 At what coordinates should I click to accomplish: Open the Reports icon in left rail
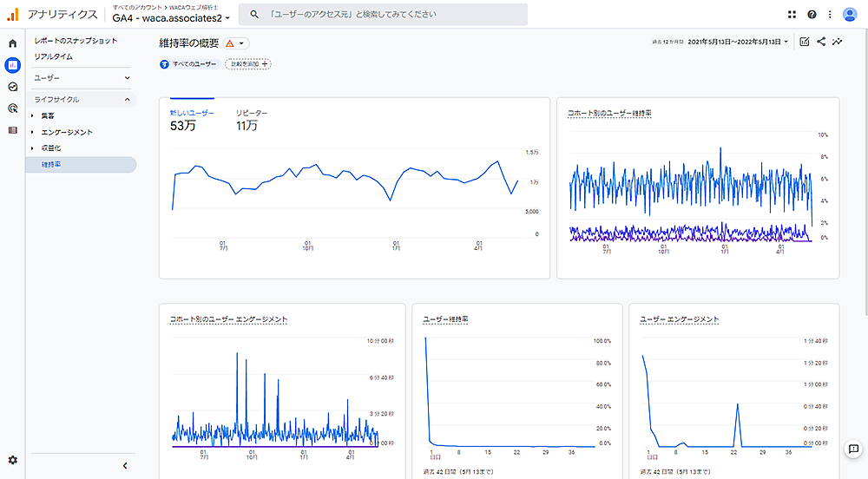pos(12,65)
